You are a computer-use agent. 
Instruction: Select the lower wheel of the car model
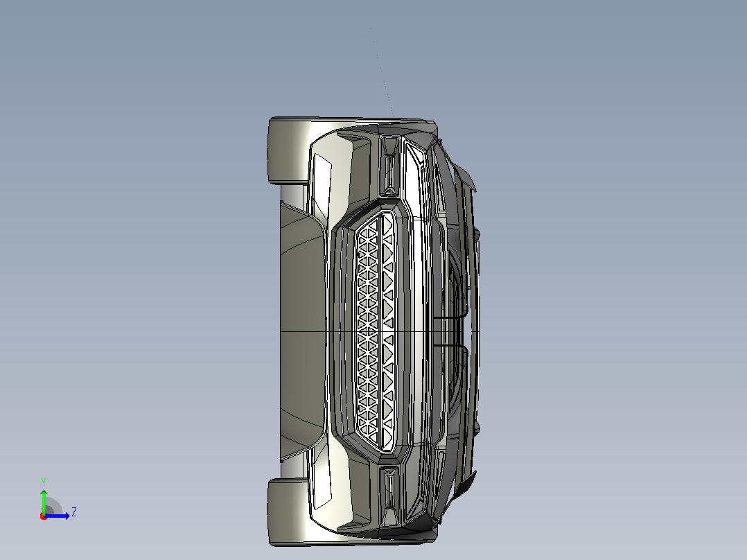pyautogui.click(x=289, y=511)
